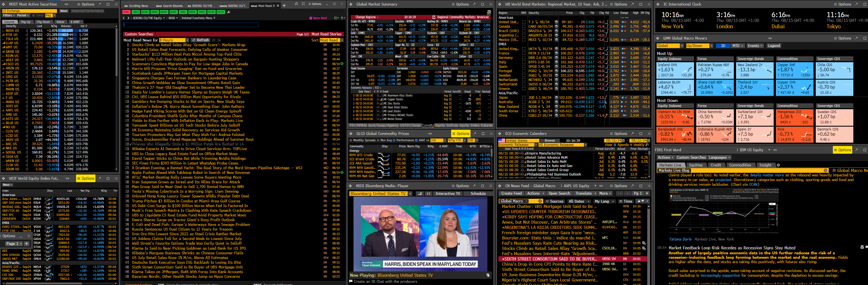Expand the Related Functions Menu
868x285 pixels.
(199, 18)
